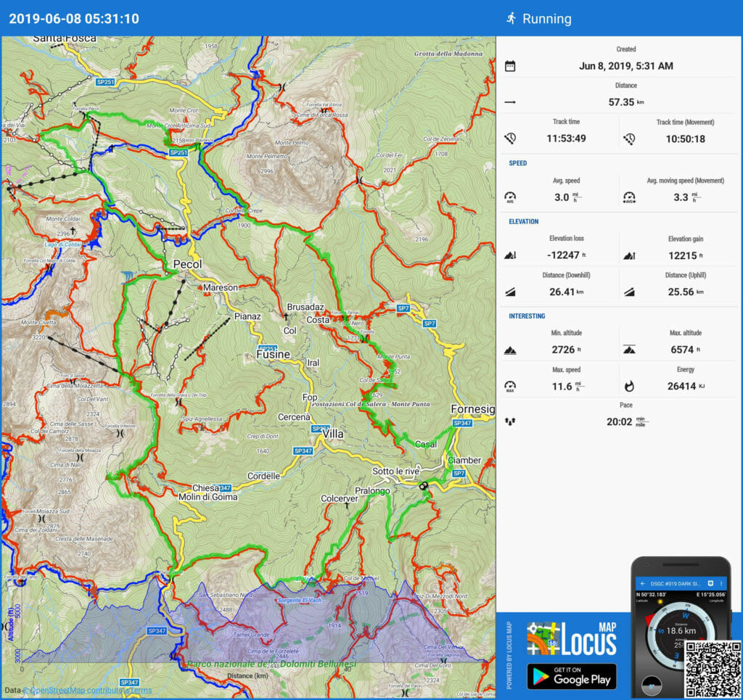The width and height of the screenshot is (743, 700).
Task: Click the Distance (Uphill) slope icon
Action: click(629, 292)
